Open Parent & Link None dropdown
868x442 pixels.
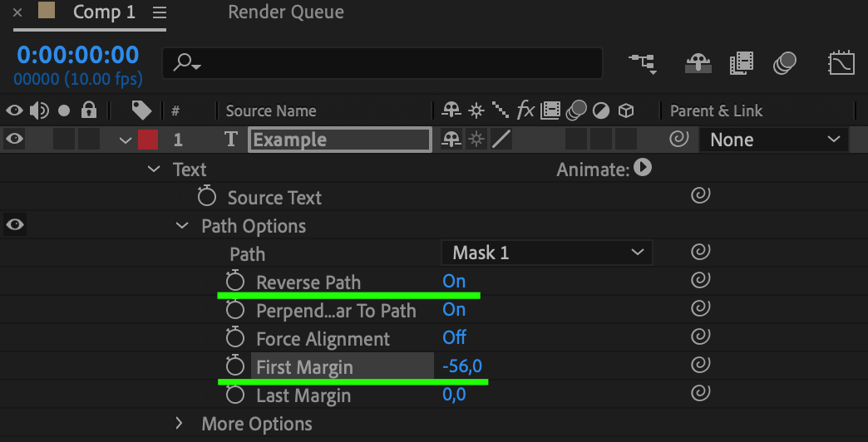tap(774, 140)
